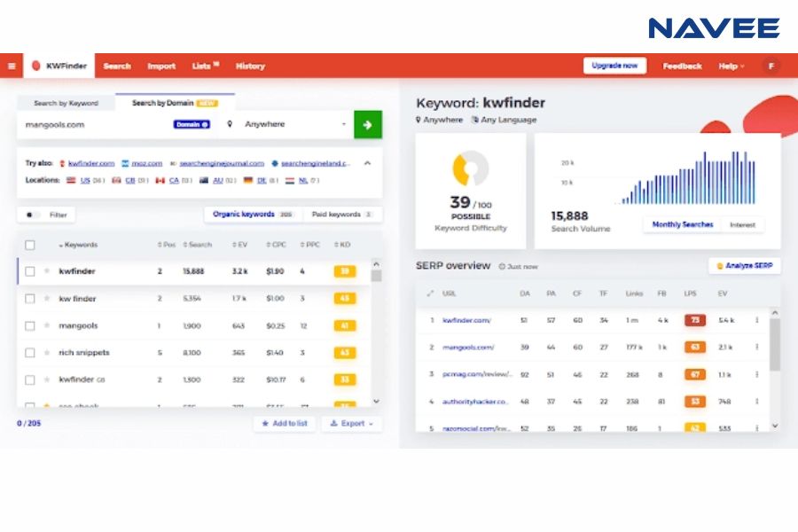Open the mangools.com/ SERP result link
The height and width of the screenshot is (532, 798).
coord(468,348)
